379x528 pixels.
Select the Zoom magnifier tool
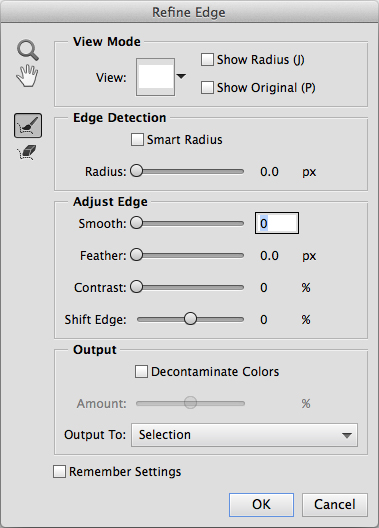coord(28,50)
